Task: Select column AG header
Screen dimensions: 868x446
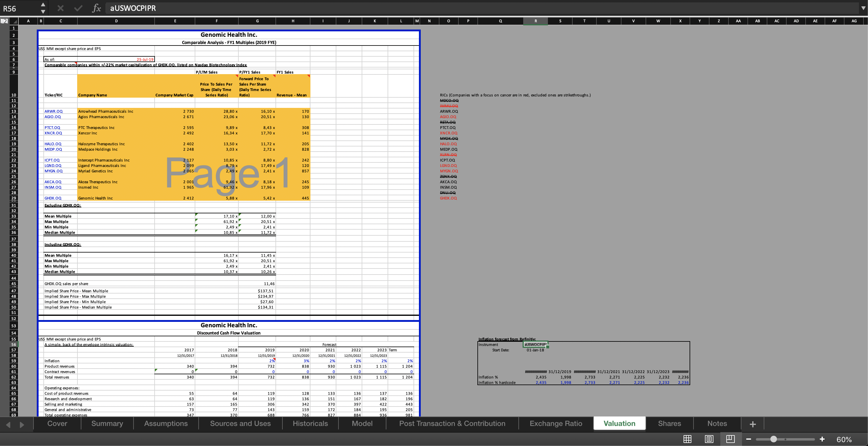Action: click(854, 21)
